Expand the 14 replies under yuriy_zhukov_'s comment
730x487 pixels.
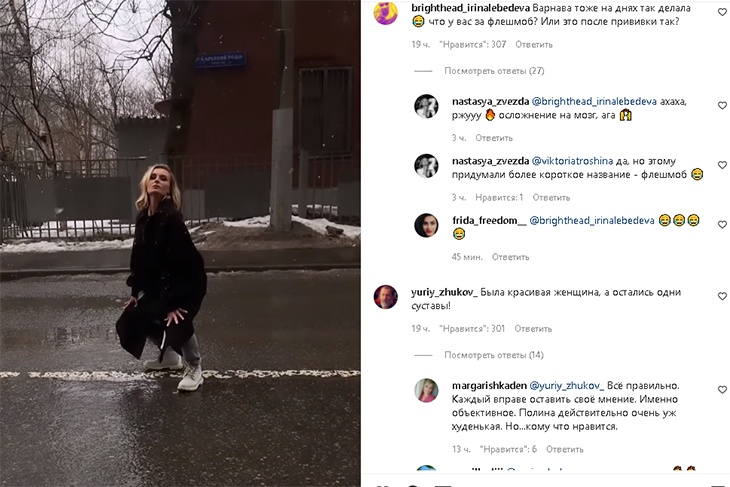coord(493,355)
